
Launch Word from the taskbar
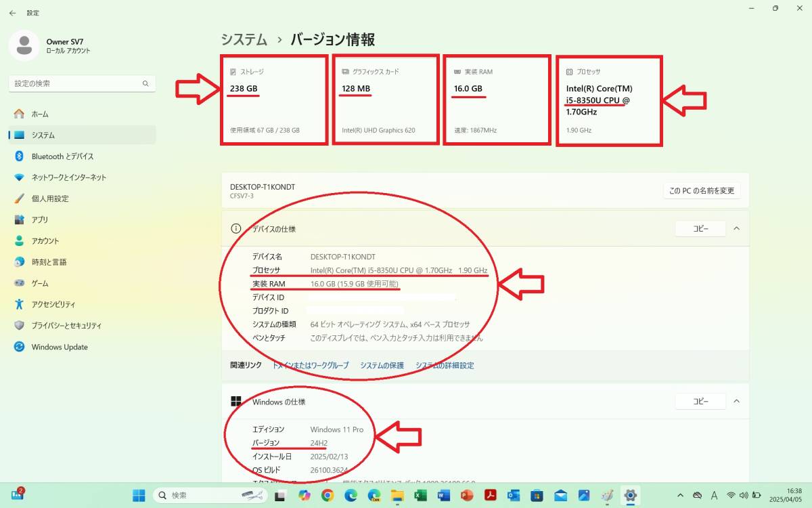click(443, 495)
